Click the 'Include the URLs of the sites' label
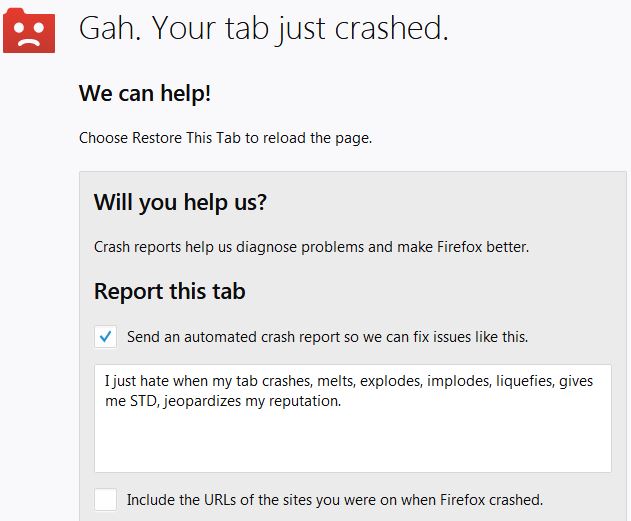 (335, 500)
